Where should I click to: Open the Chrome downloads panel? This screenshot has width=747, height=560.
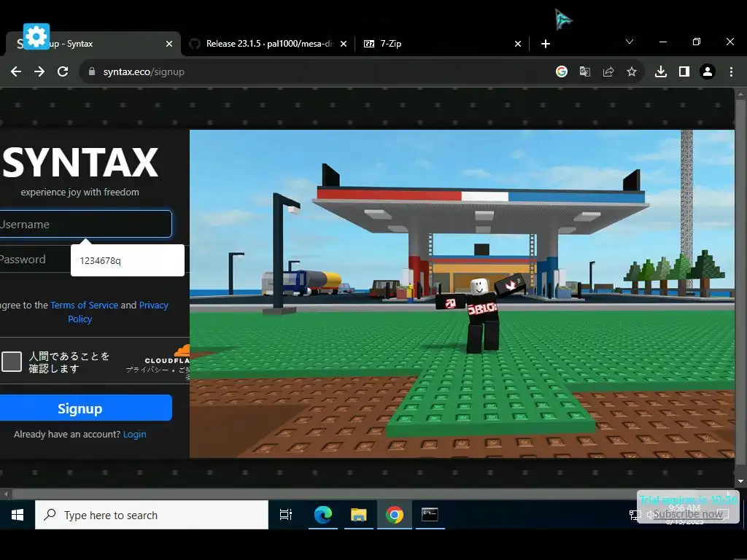(661, 72)
